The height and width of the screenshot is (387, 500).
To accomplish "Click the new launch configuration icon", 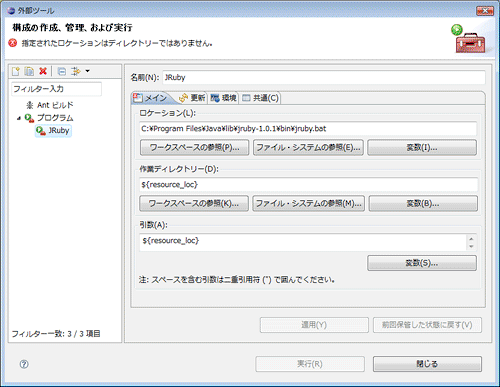I will point(16,71).
